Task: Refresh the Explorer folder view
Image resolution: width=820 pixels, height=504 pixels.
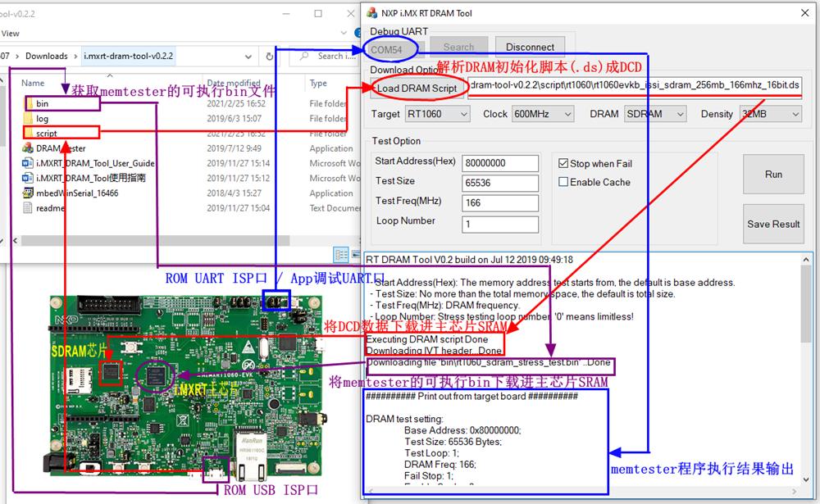Action: (x=269, y=56)
